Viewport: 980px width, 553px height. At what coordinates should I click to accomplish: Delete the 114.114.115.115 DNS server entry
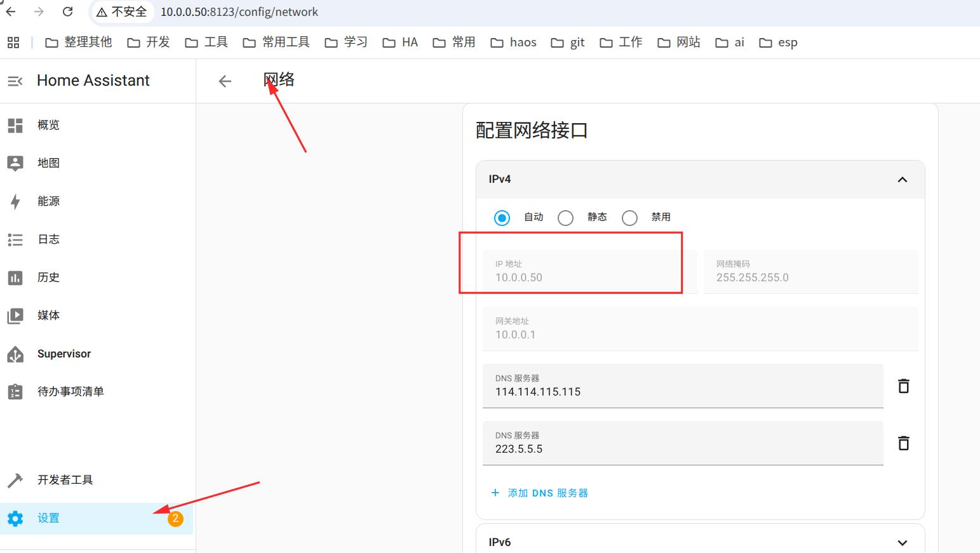903,385
